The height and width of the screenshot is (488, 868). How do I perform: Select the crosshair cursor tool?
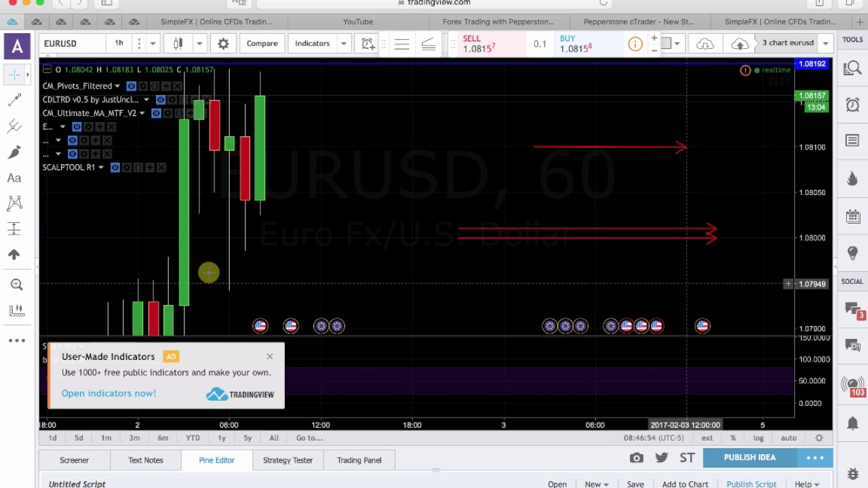(x=14, y=75)
